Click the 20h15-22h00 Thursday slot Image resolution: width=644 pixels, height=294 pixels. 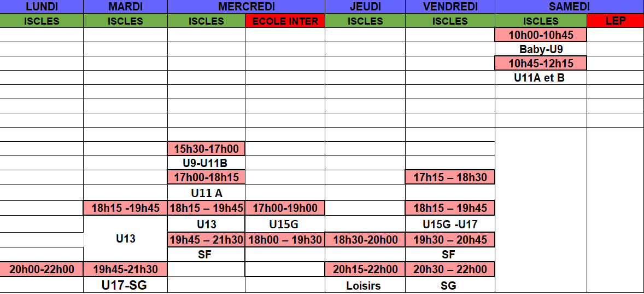pos(365,269)
